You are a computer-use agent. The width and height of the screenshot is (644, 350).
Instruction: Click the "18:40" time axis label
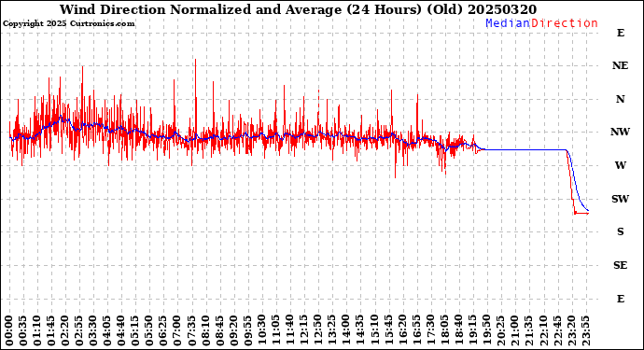[x=458, y=331]
